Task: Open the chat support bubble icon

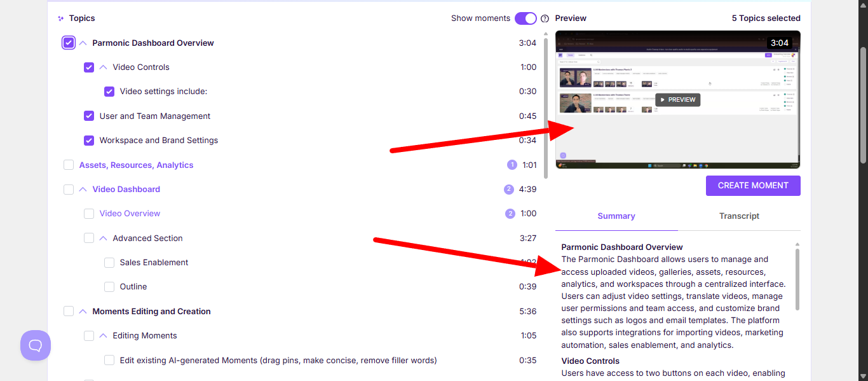Action: click(36, 345)
